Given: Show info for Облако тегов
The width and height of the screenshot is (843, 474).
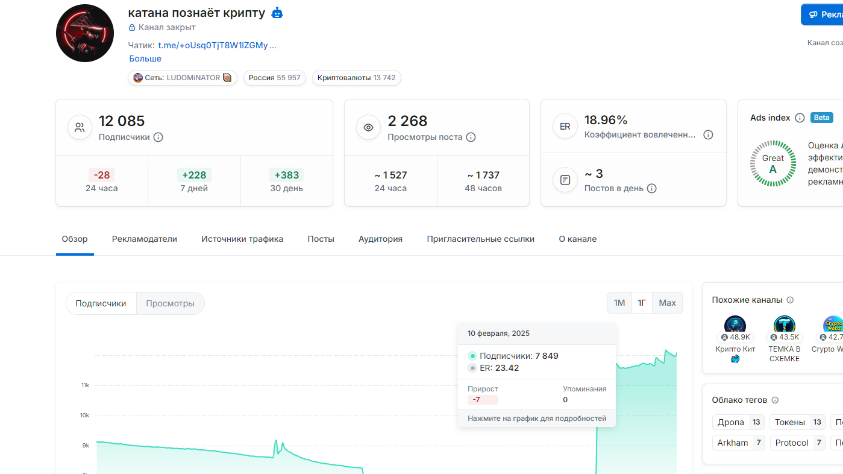Looking at the screenshot, I should pos(775,400).
